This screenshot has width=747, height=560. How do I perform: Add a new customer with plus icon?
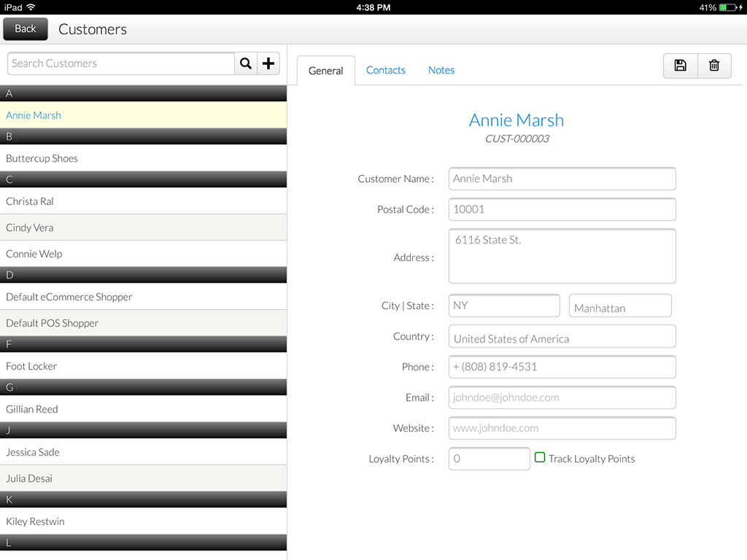click(268, 63)
